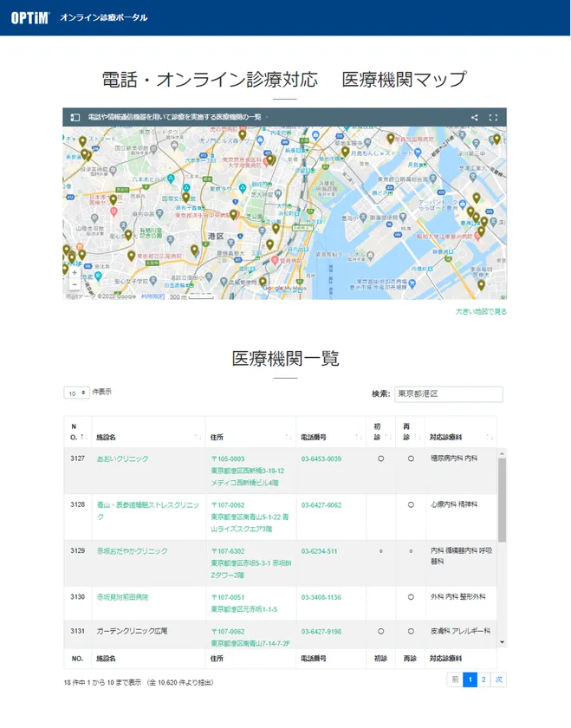
Task: Open address 東京都港区元赤坂1-1-5 link
Action: pyautogui.click(x=244, y=609)
